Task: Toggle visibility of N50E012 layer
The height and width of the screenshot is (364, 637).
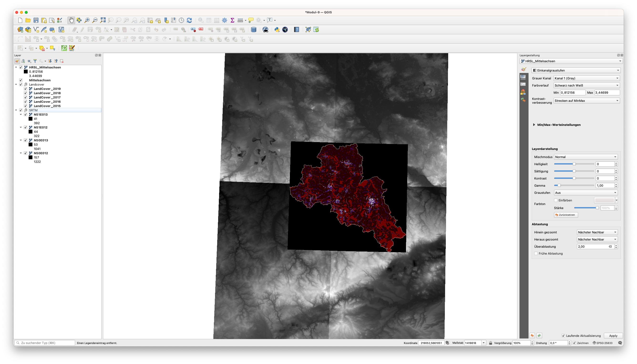Action: click(x=26, y=153)
